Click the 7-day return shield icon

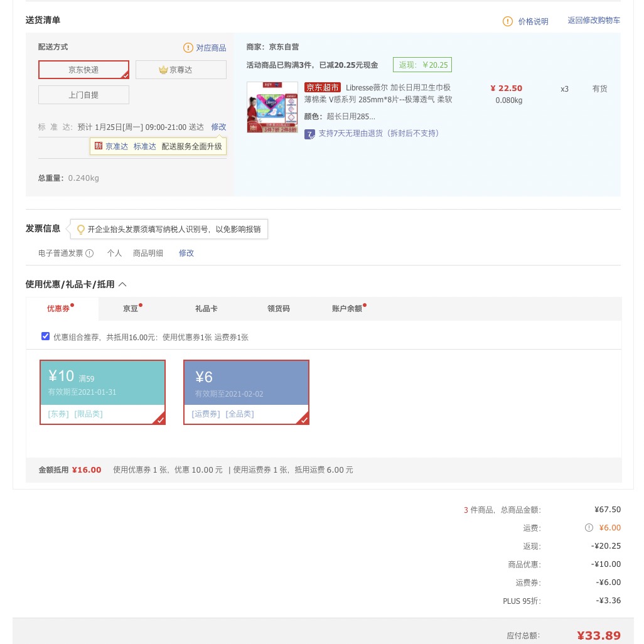(309, 134)
